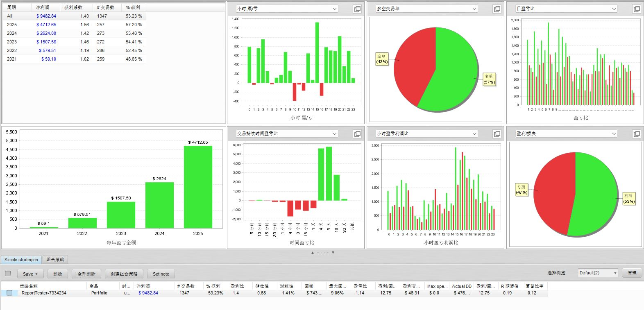The image size is (644, 310).
Task: Switch to the 组合策略 tab
Action: [x=55, y=260]
